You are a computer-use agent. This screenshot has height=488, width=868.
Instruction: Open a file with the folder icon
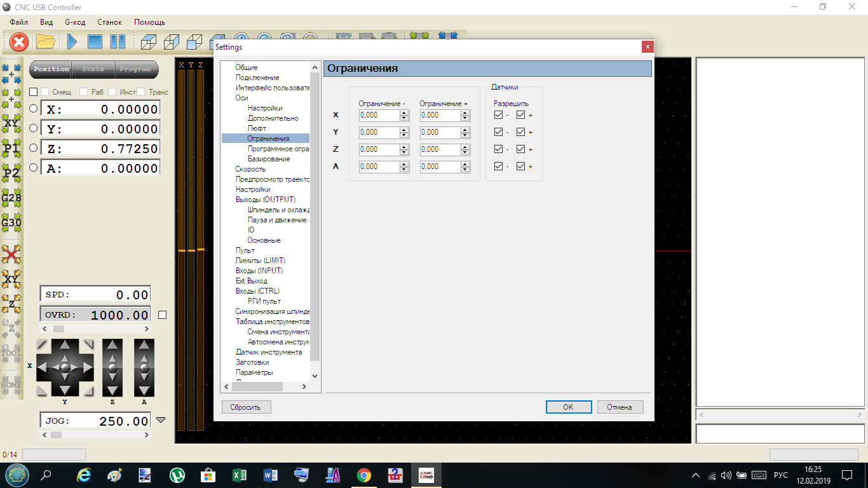coord(46,42)
